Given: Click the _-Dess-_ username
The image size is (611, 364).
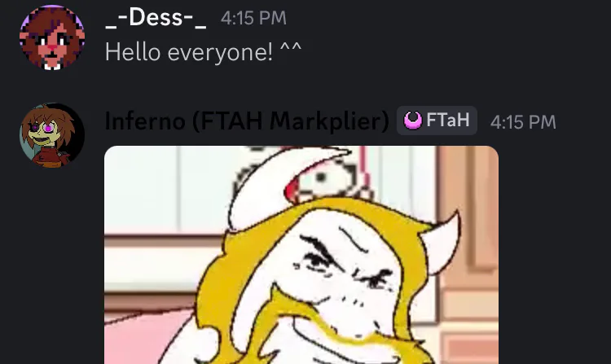Looking at the screenshot, I should [x=156, y=18].
